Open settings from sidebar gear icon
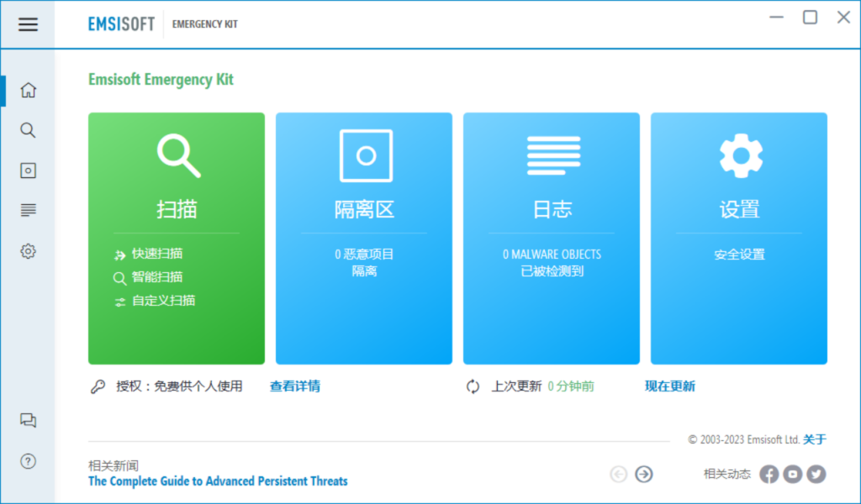Screen dimensions: 861x504 tap(28, 251)
